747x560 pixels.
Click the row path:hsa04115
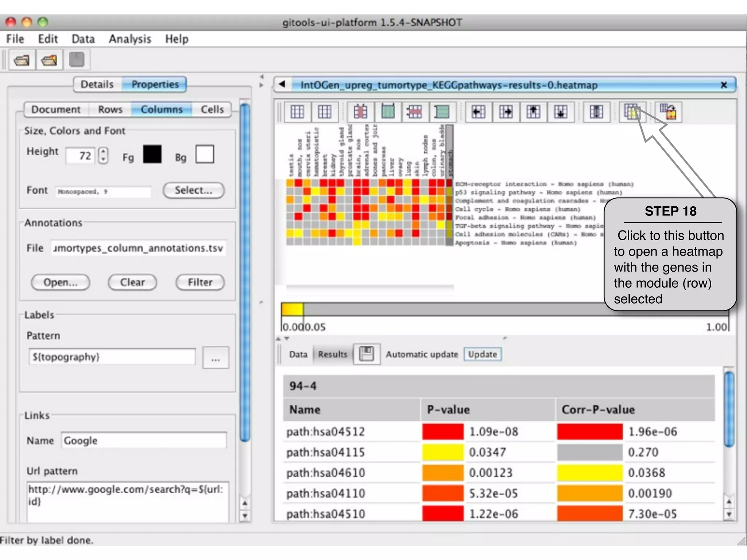click(x=499, y=452)
